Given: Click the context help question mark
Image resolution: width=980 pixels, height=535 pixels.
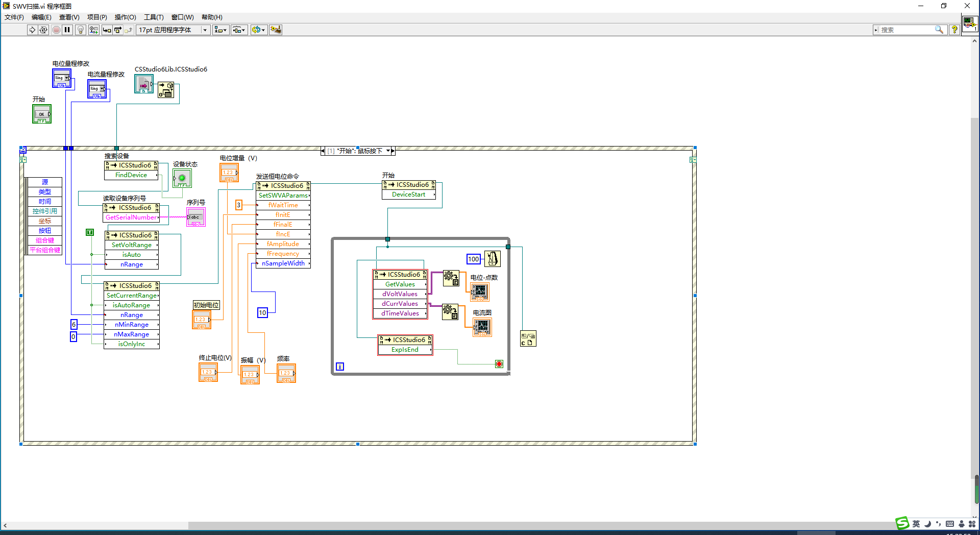Looking at the screenshot, I should tap(954, 30).
